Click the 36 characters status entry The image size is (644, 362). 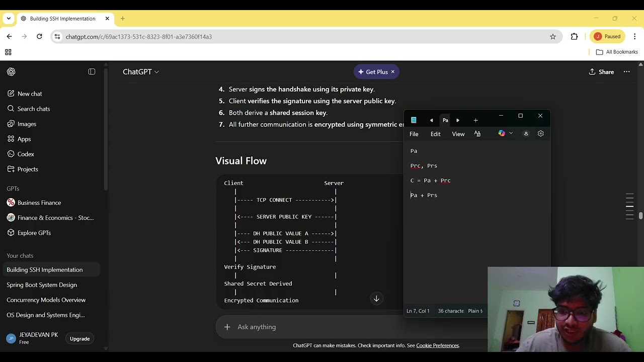point(451,311)
